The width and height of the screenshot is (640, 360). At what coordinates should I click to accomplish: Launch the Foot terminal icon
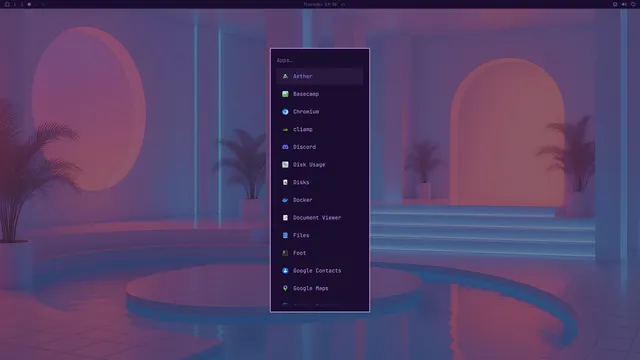click(285, 253)
